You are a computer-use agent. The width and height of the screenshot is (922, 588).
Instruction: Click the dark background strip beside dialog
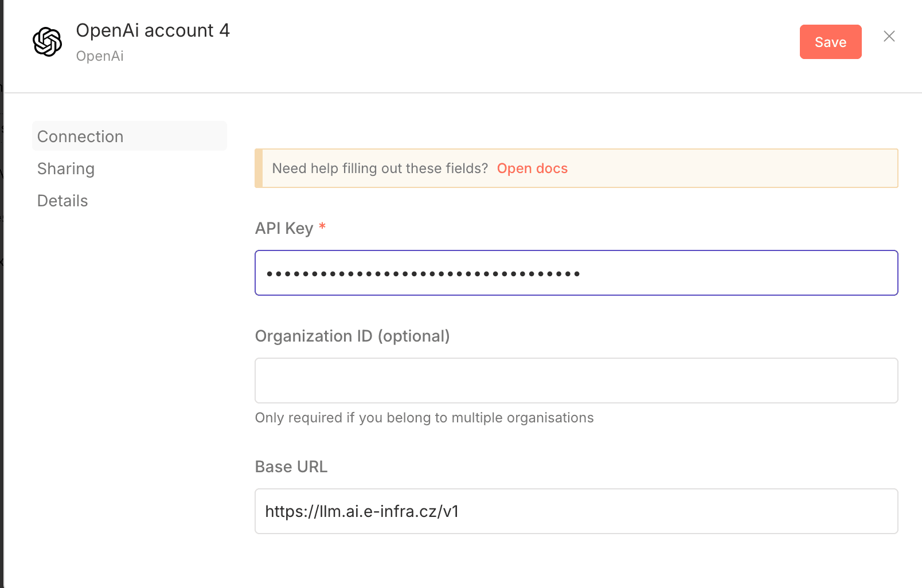pos(1,344)
